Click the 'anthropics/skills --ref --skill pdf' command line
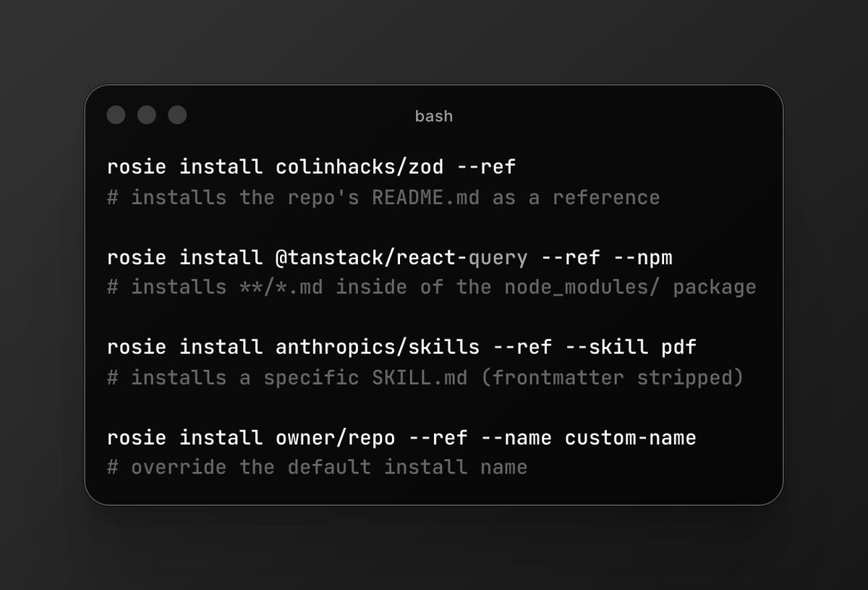Viewport: 868px width, 590px height. pyautogui.click(x=401, y=347)
